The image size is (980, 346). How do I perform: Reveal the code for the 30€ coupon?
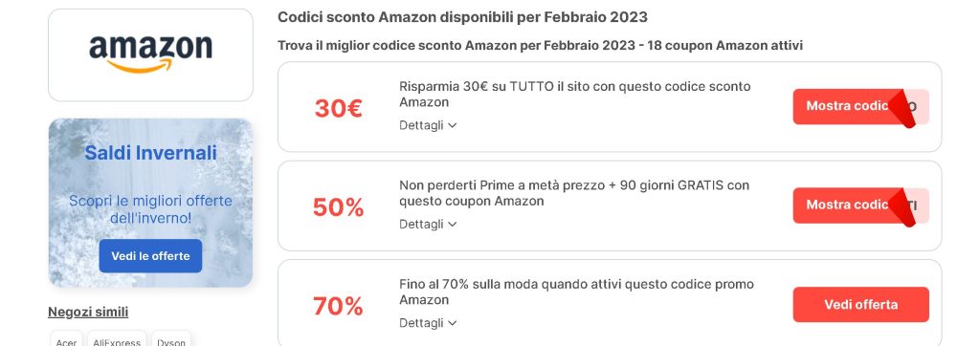(860, 107)
